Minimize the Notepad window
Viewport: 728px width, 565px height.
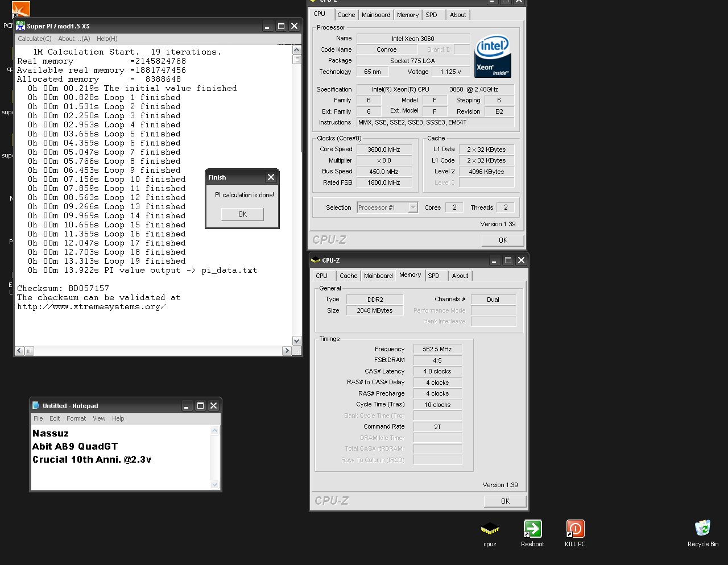click(187, 406)
